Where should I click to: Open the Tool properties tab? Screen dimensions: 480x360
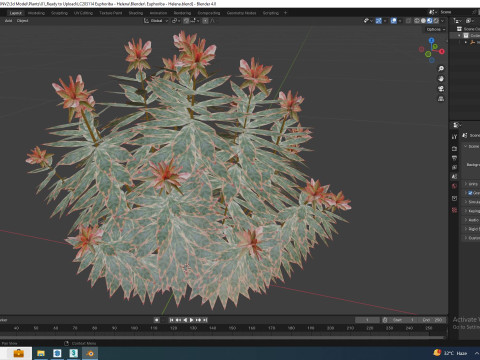[454, 137]
